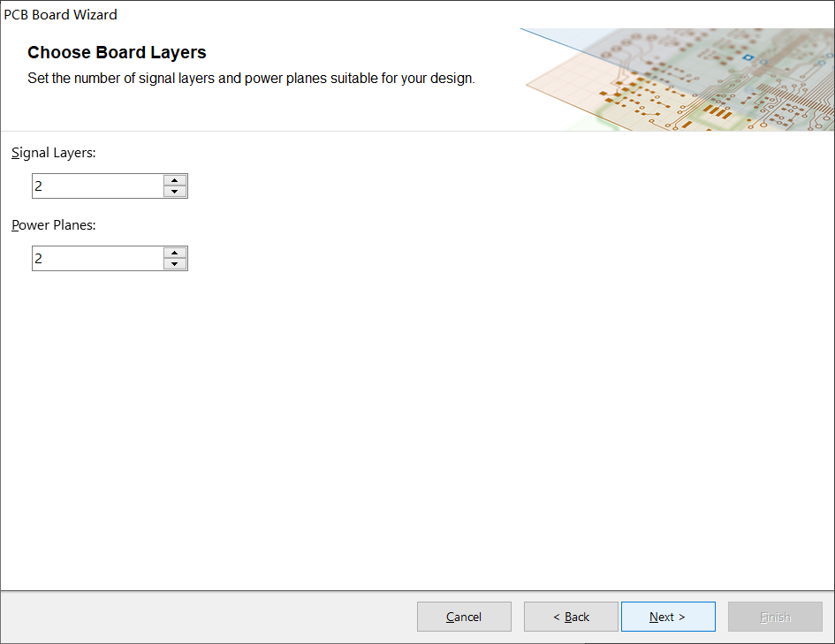Increase Signal Layers with up arrow
The width and height of the screenshot is (835, 644).
(175, 180)
